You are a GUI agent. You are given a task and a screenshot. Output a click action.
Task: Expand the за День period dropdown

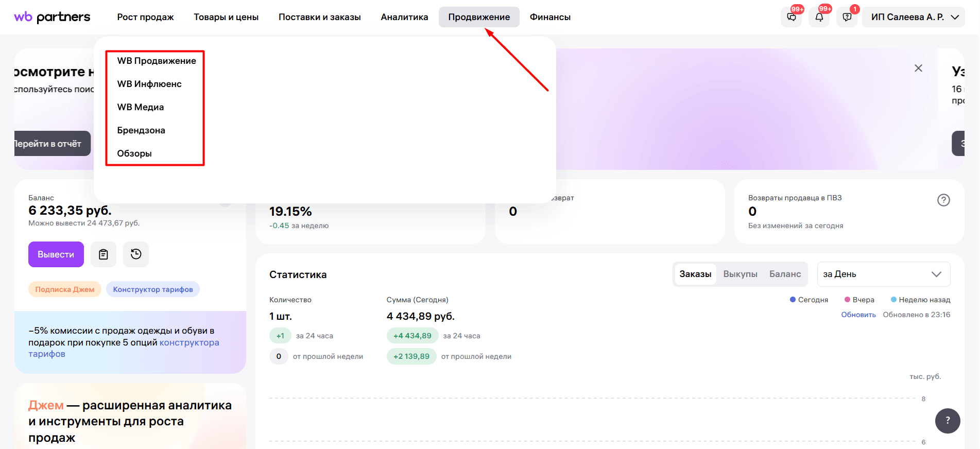(884, 274)
